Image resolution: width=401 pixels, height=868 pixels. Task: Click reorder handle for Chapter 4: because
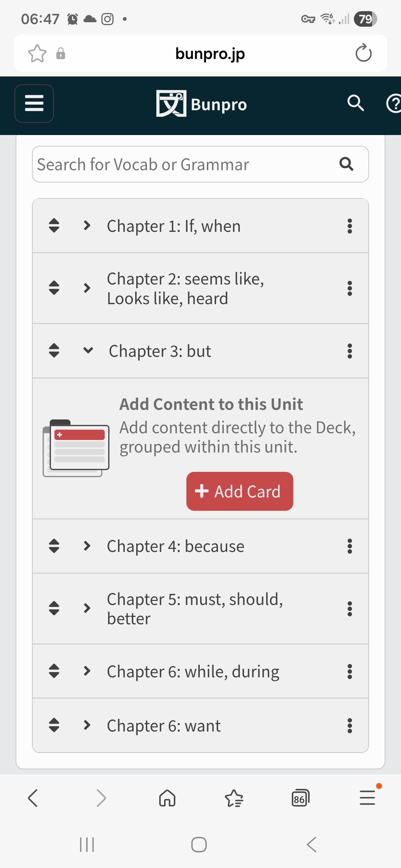(54, 546)
